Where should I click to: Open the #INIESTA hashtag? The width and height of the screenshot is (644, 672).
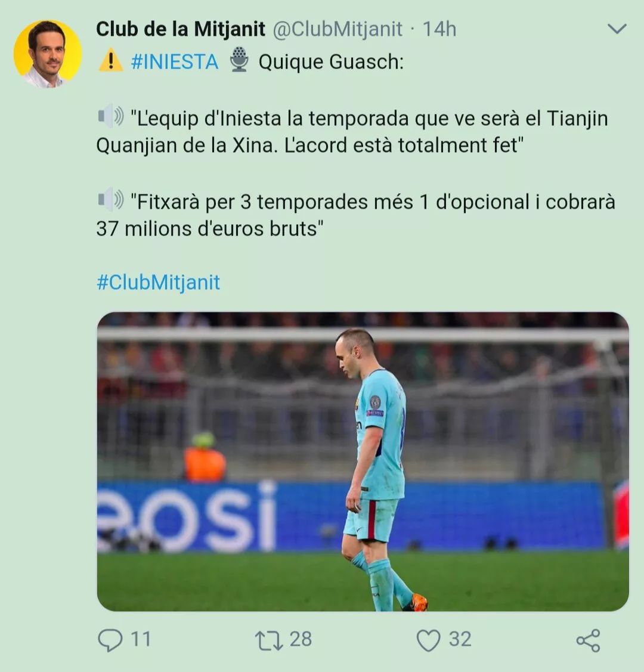click(x=175, y=62)
